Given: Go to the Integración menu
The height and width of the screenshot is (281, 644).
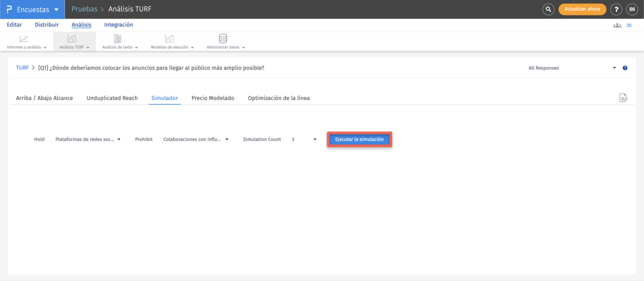Looking at the screenshot, I should coord(119,25).
